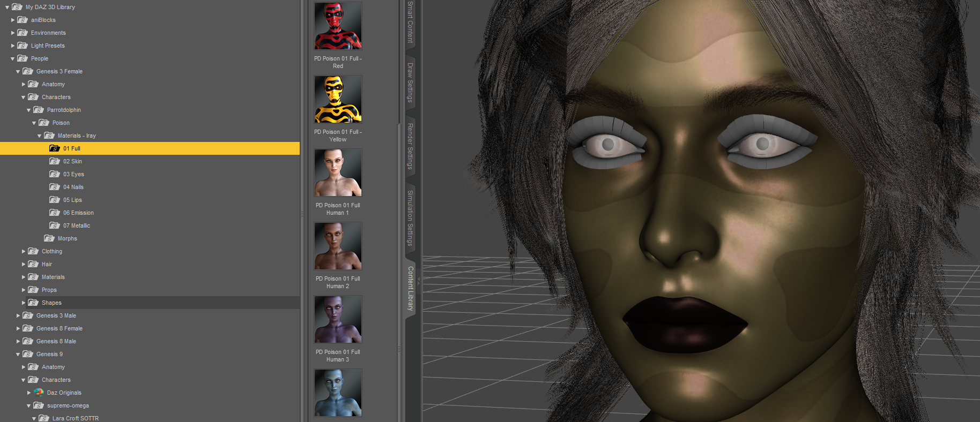The height and width of the screenshot is (422, 980).
Task: Expand the Daz Originals arrow
Action: (29, 393)
